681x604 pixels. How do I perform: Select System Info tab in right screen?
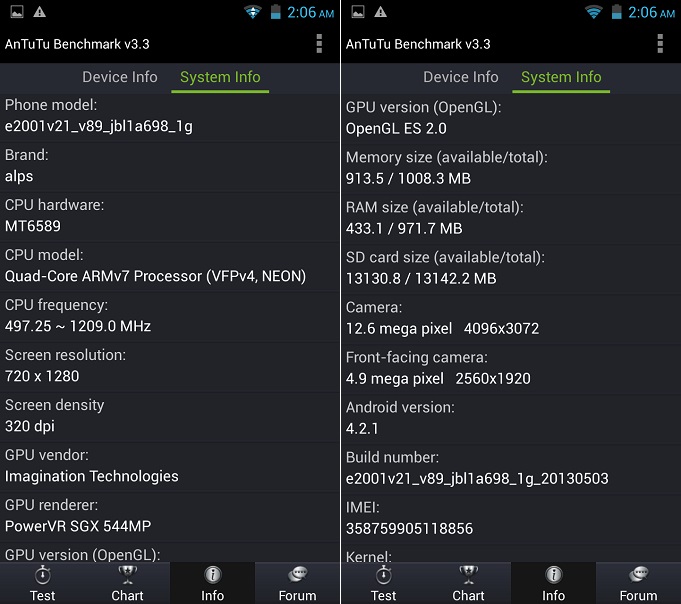pyautogui.click(x=561, y=77)
